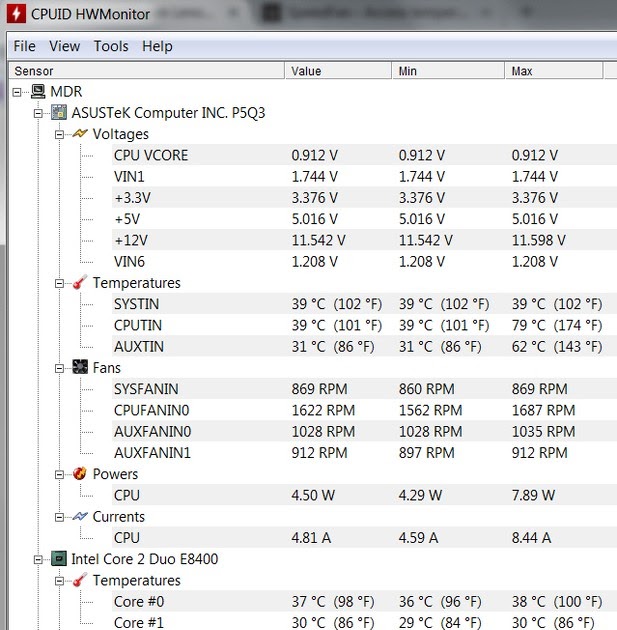Collapse the MDR root node

click(17, 92)
